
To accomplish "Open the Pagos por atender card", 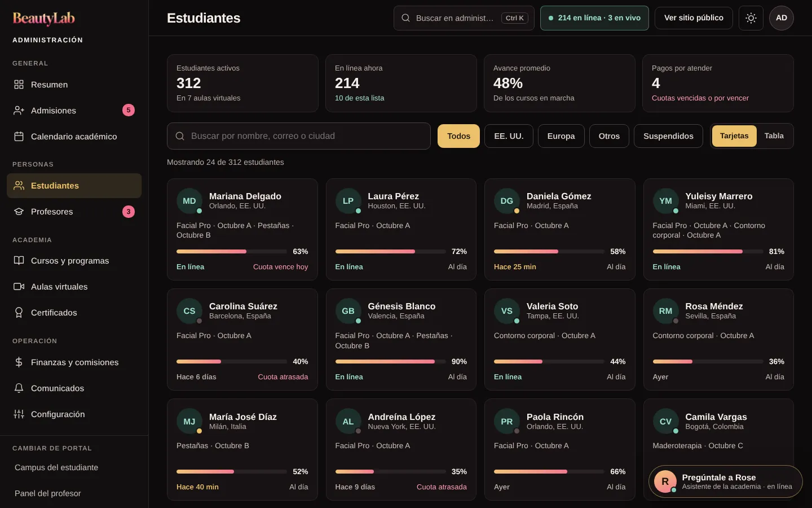I will (718, 83).
